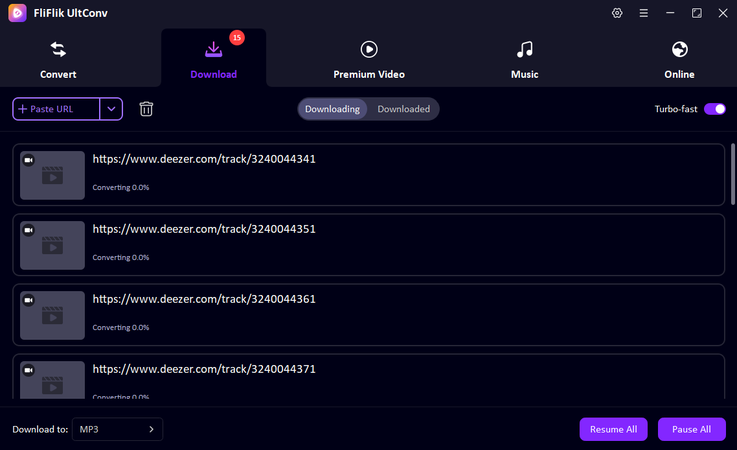The width and height of the screenshot is (737, 450).
Task: Click the Download to: label
Action: [x=40, y=429]
